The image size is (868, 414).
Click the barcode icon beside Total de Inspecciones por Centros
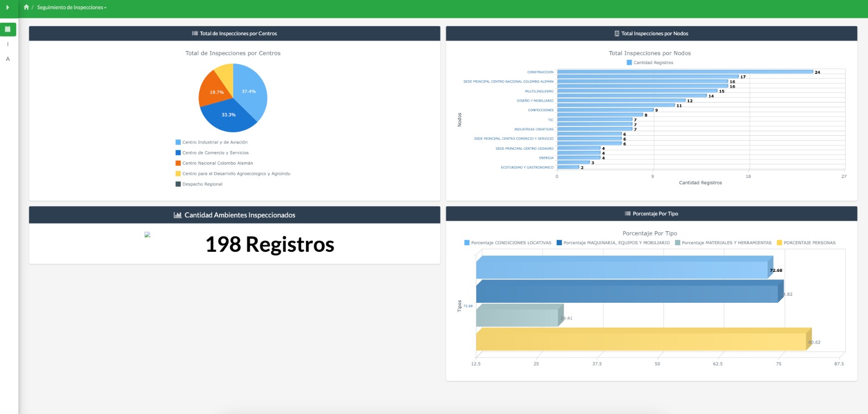point(195,34)
